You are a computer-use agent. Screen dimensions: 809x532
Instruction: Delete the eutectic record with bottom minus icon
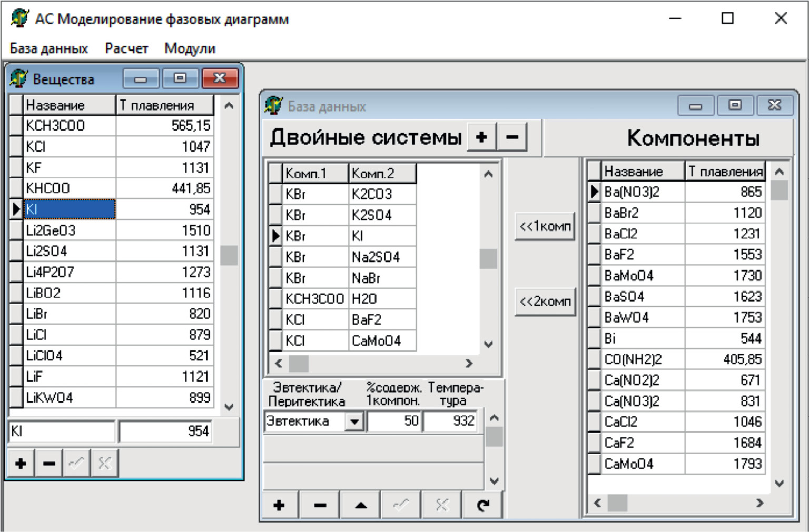320,505
